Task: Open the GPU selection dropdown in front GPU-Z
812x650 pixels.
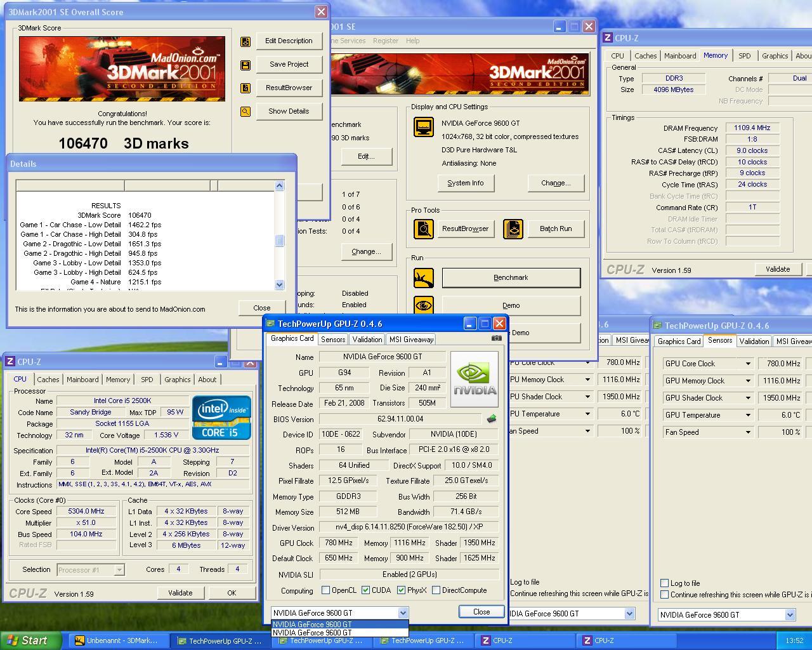Action: (402, 613)
